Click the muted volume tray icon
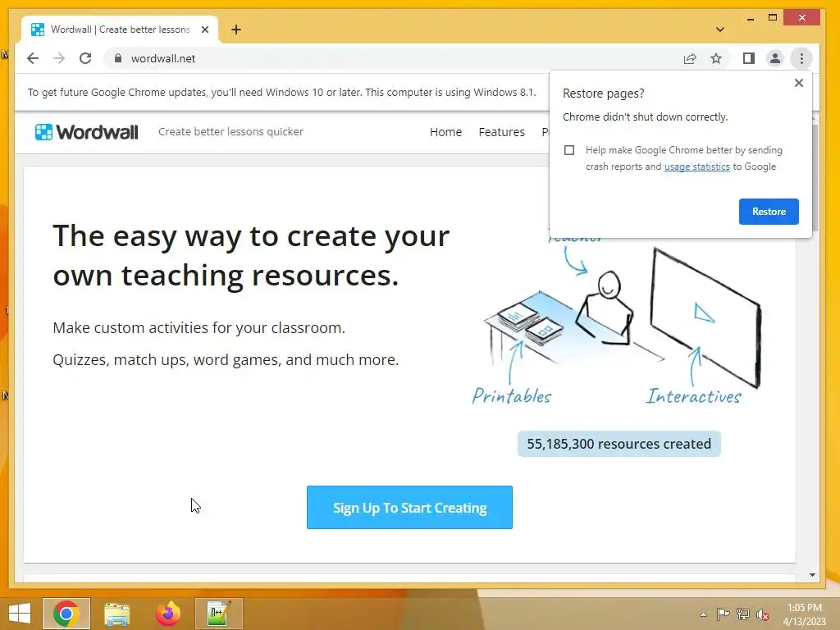 click(x=763, y=614)
